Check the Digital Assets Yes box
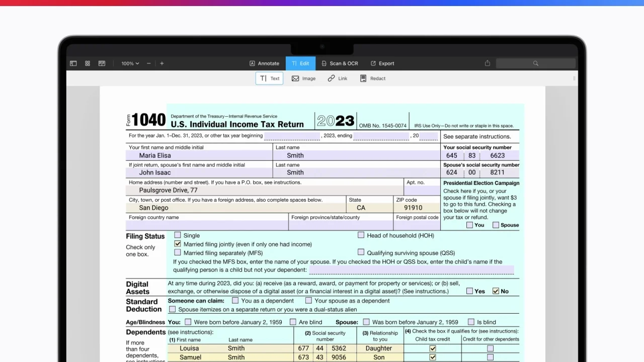This screenshot has width=644, height=362. pyautogui.click(x=469, y=291)
